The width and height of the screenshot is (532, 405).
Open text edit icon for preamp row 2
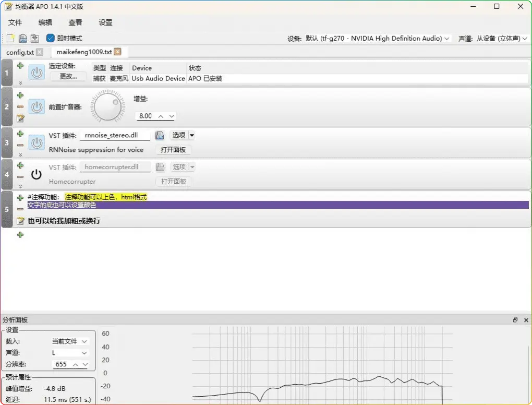point(20,118)
